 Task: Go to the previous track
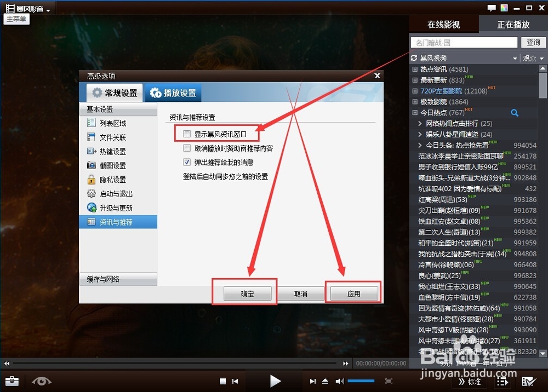(x=235, y=381)
